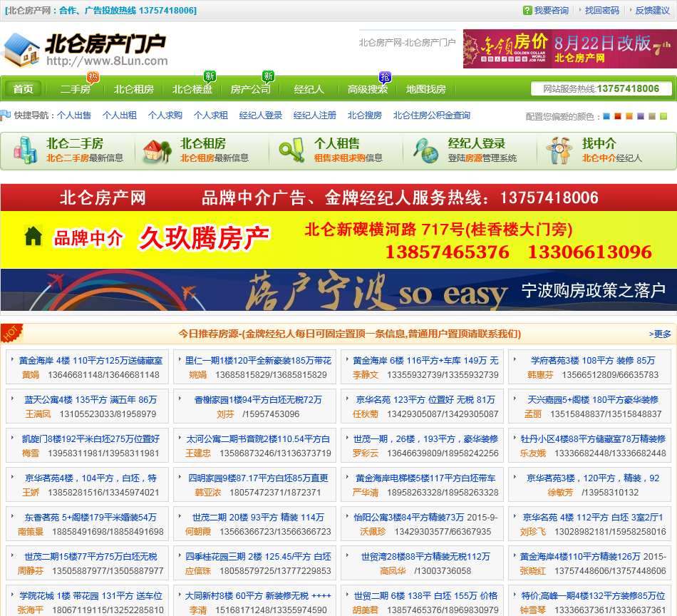Image resolution: width=677 pixels, height=616 pixels.
Task: Open listing 世茂二期 20楼 93平方 精装 114万
Action: tap(258, 518)
